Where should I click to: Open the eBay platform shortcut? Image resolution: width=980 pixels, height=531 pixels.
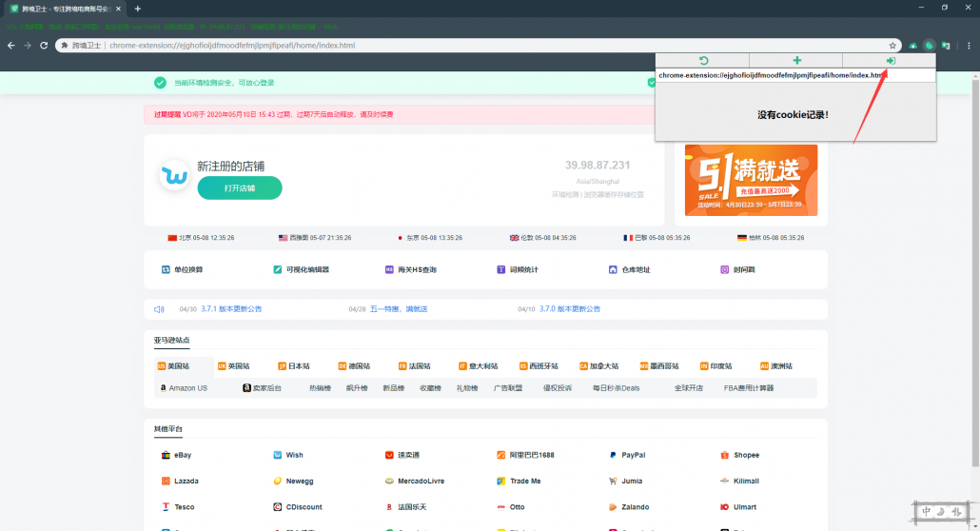176,455
